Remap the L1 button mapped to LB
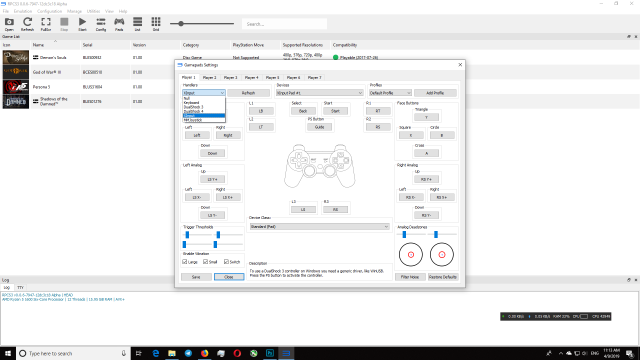 pyautogui.click(x=261, y=111)
